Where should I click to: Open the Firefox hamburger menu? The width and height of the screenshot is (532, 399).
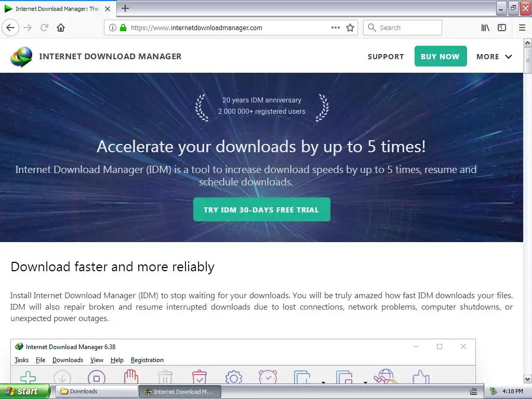coord(522,28)
